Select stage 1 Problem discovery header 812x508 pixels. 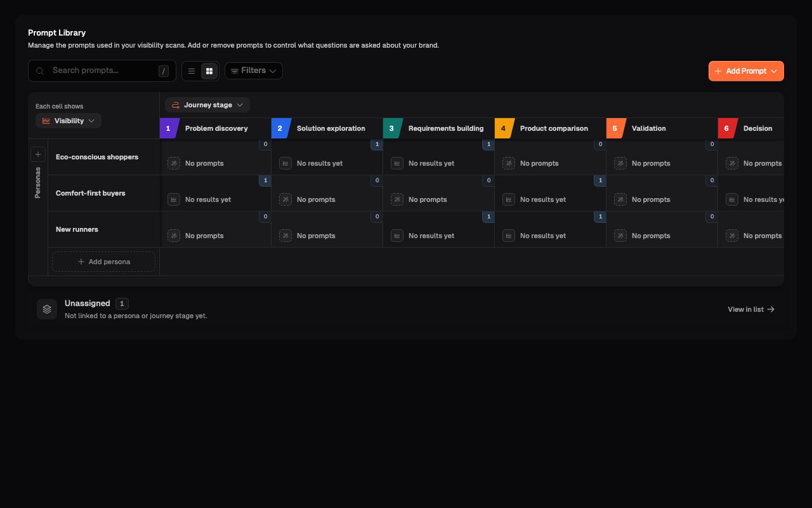216,128
